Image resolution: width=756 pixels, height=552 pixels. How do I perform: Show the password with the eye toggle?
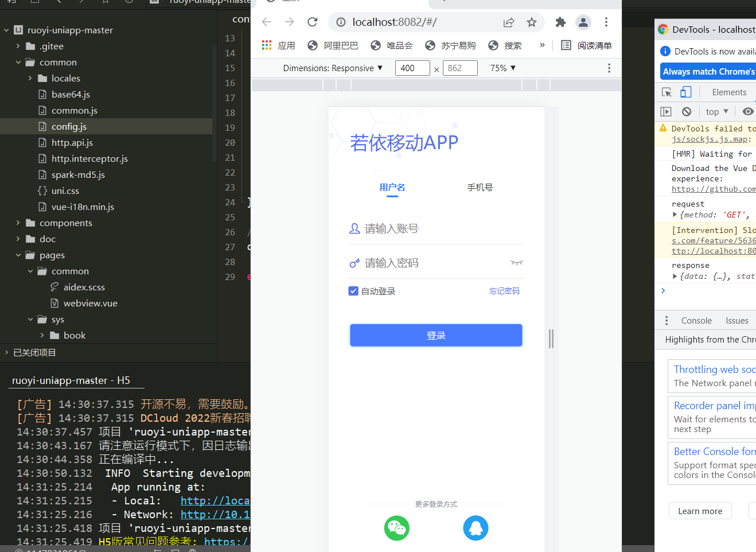click(x=516, y=262)
